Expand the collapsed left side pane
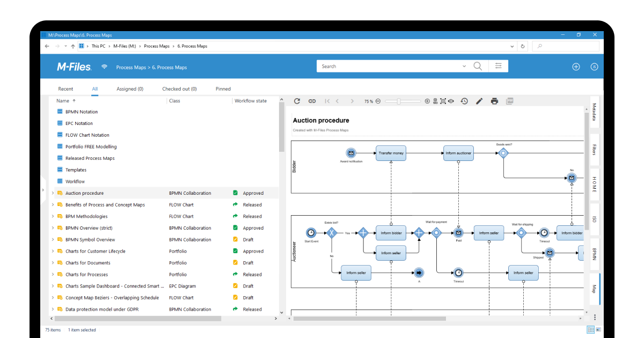This screenshot has height=338, width=644. click(x=43, y=190)
